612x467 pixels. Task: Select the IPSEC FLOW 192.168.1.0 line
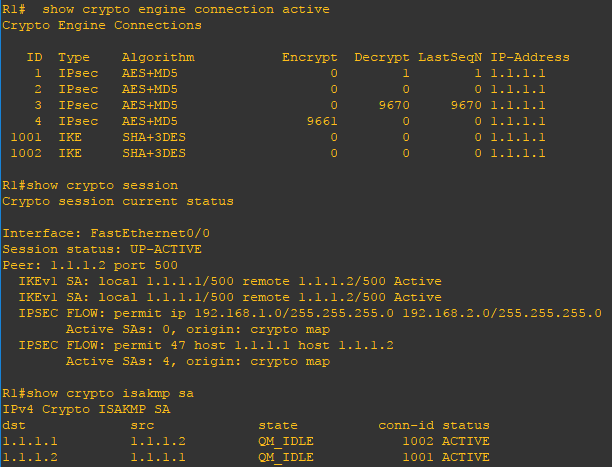pos(310,314)
